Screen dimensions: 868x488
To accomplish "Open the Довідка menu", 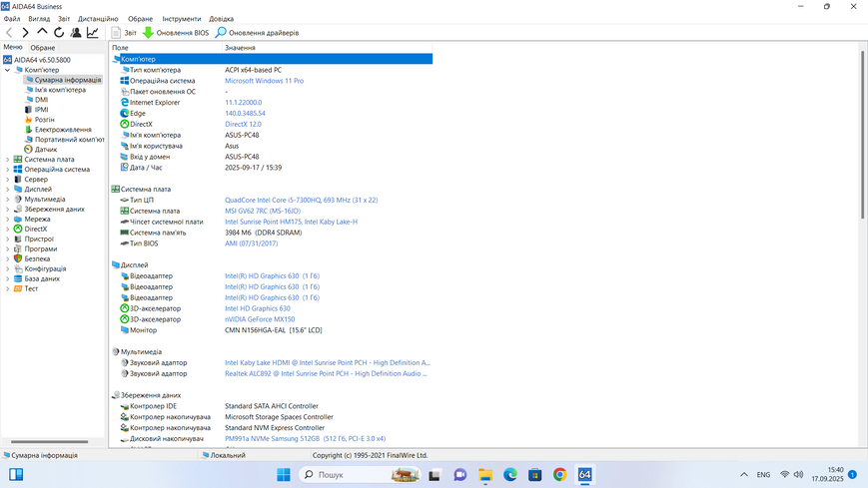I will point(221,19).
